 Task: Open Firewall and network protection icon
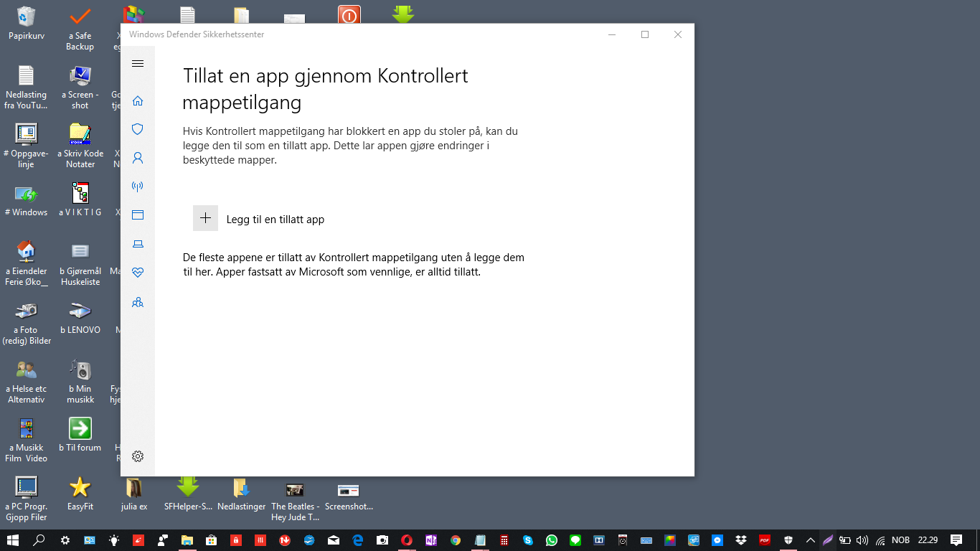138,187
